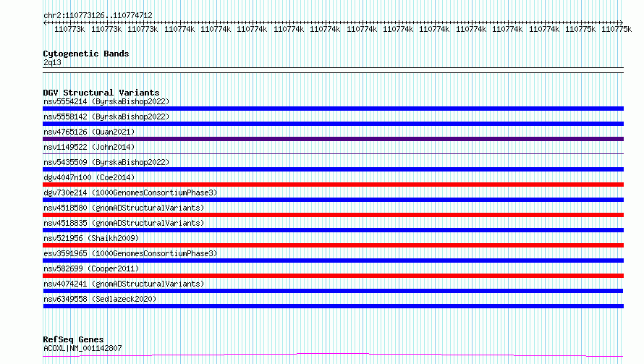Click the 110775k label at ruler's right end
The image size is (644, 364).
click(617, 29)
